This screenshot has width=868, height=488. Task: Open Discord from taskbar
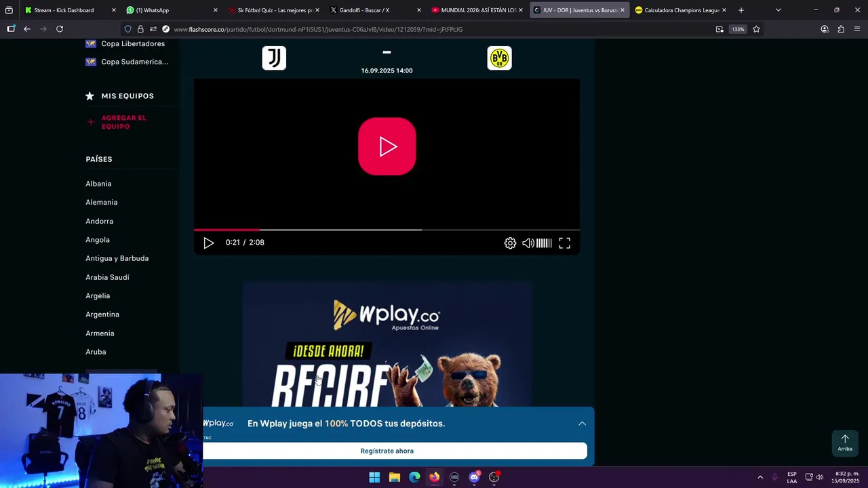click(x=474, y=477)
